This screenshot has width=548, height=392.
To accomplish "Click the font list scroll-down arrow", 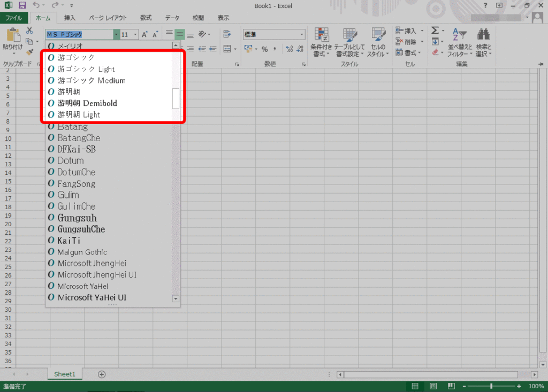I will 176,298.
